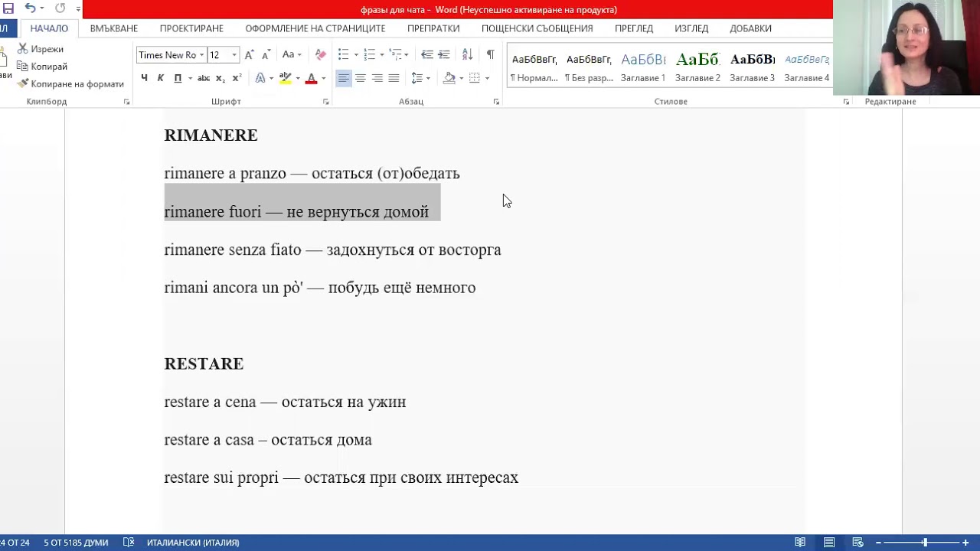The image size is (980, 551).
Task: Apply Нормален style
Action: pos(534,67)
